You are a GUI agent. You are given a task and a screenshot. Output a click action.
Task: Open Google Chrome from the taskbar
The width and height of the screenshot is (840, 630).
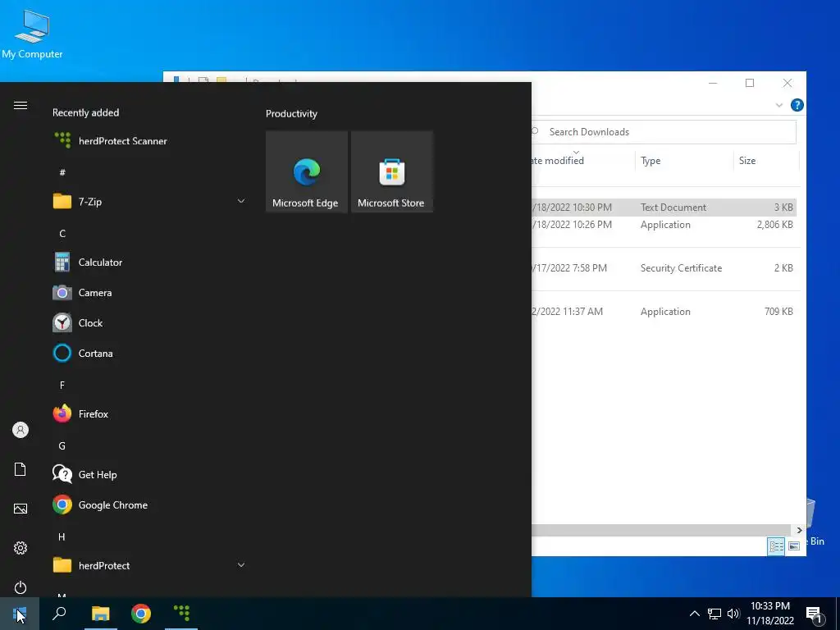point(141,614)
